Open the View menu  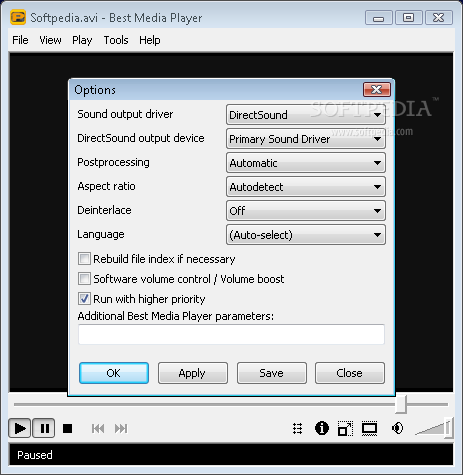pos(50,40)
